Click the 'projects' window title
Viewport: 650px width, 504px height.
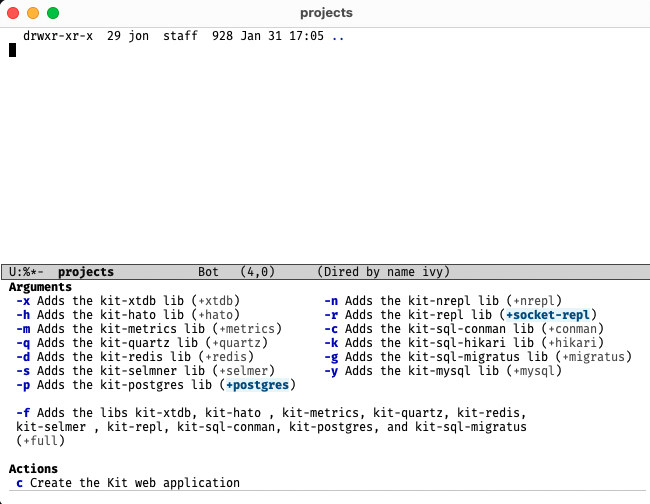click(326, 13)
